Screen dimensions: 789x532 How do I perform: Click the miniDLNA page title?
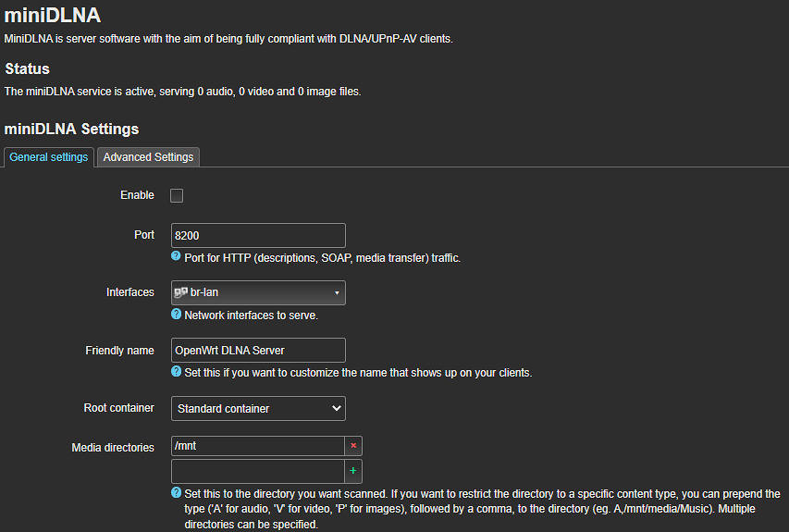[53, 15]
